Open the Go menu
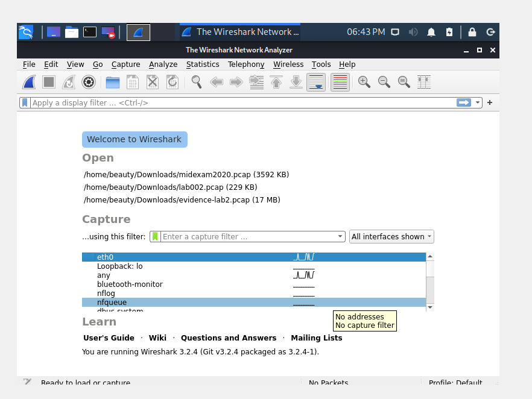 pyautogui.click(x=98, y=64)
